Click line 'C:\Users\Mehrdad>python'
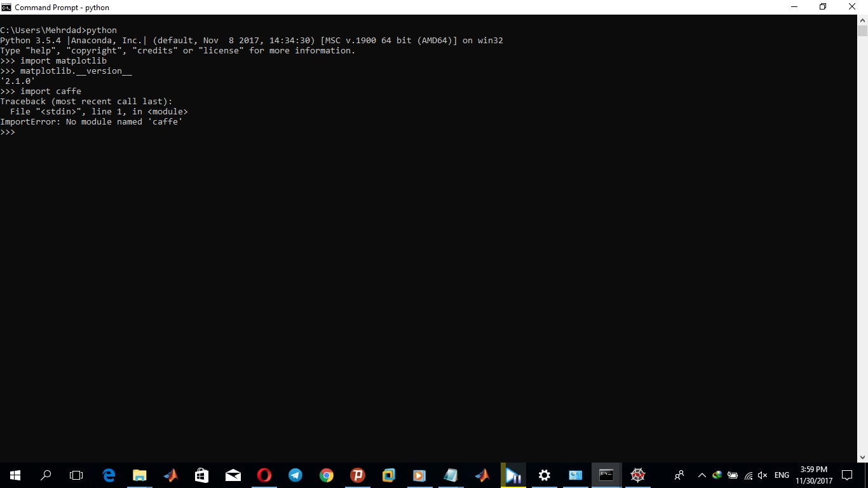The height and width of the screenshot is (488, 868). (x=58, y=30)
